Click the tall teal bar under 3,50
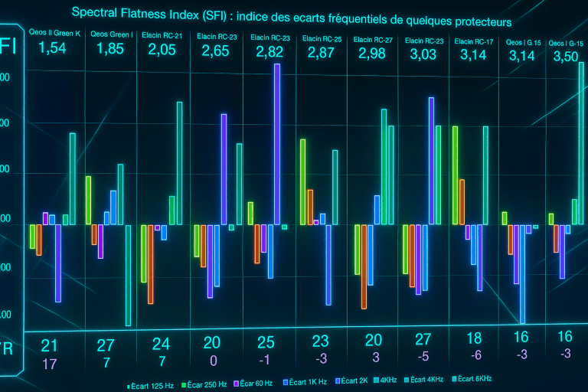Image resolution: width=588 pixels, height=392 pixels. [581, 143]
